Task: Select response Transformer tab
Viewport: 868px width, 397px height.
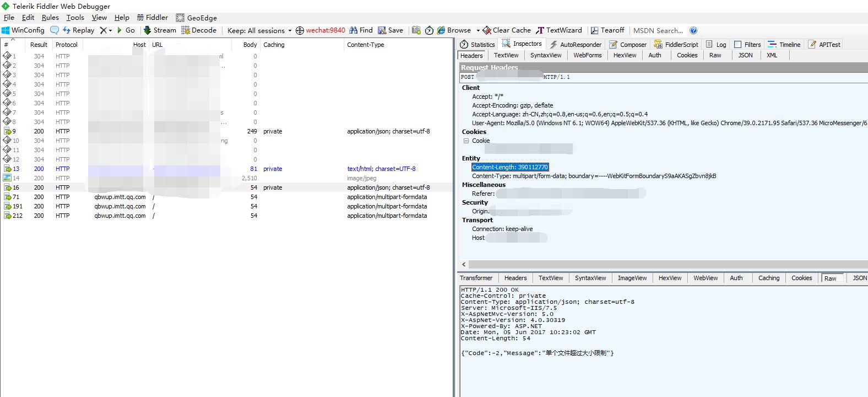Action: click(476, 278)
